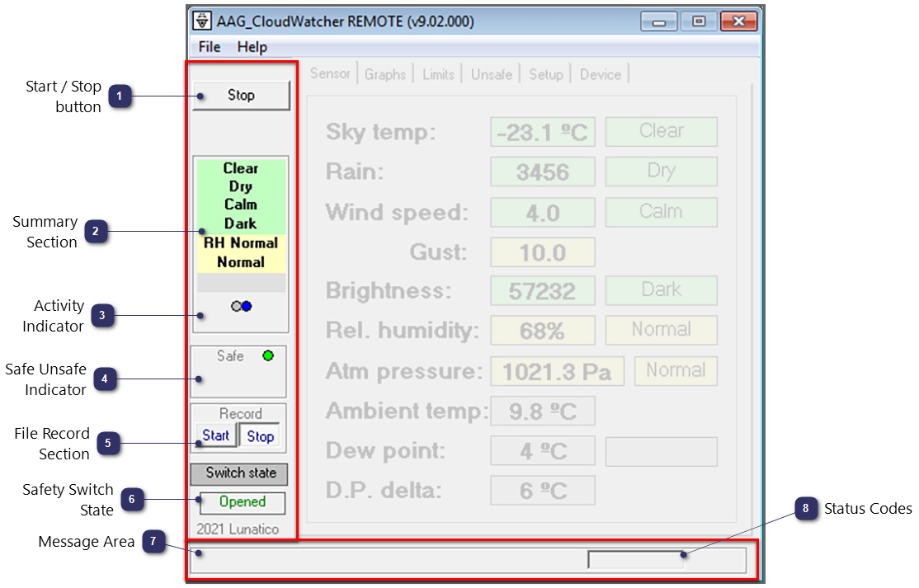This screenshot has width=919, height=588.
Task: Go to the Setup tab
Action: click(x=545, y=74)
